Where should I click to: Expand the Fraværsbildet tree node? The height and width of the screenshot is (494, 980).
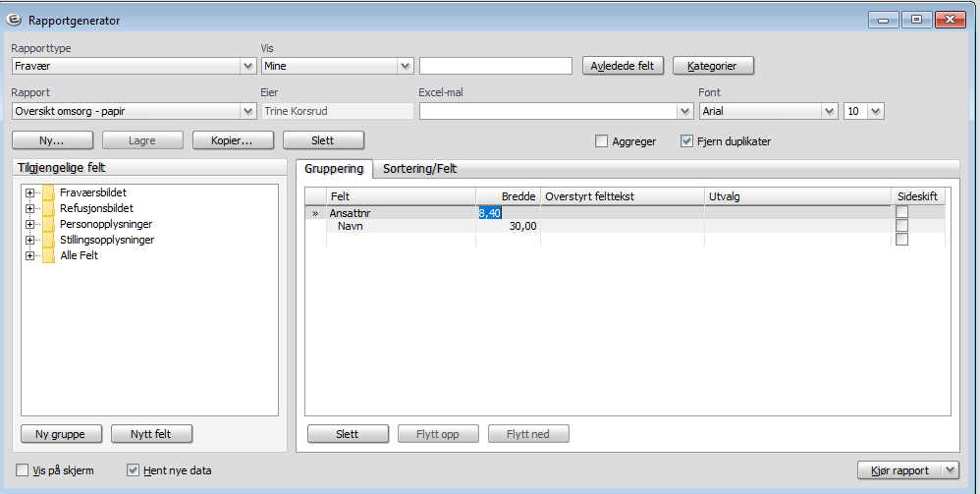click(29, 192)
